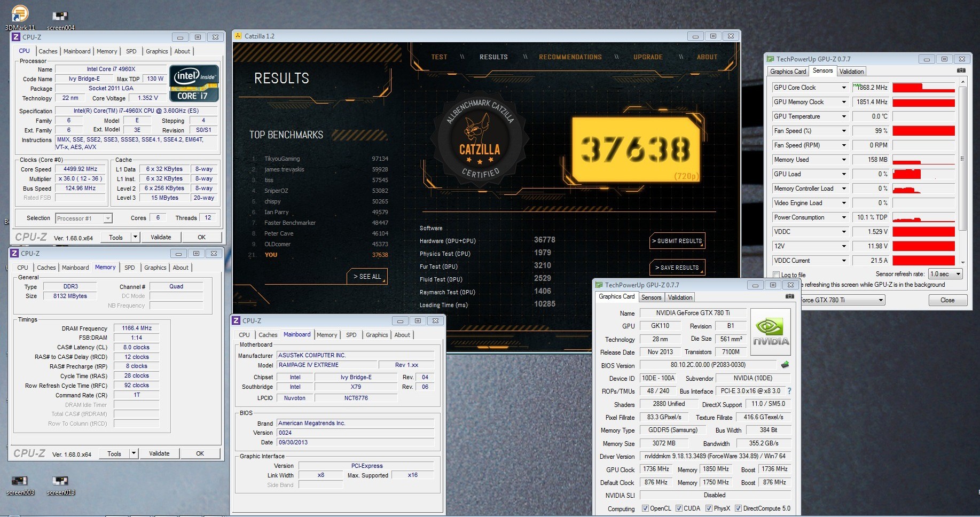980x517 pixels.
Task: Click the CPU-Z CPU window title icon
Action: pyautogui.click(x=16, y=37)
